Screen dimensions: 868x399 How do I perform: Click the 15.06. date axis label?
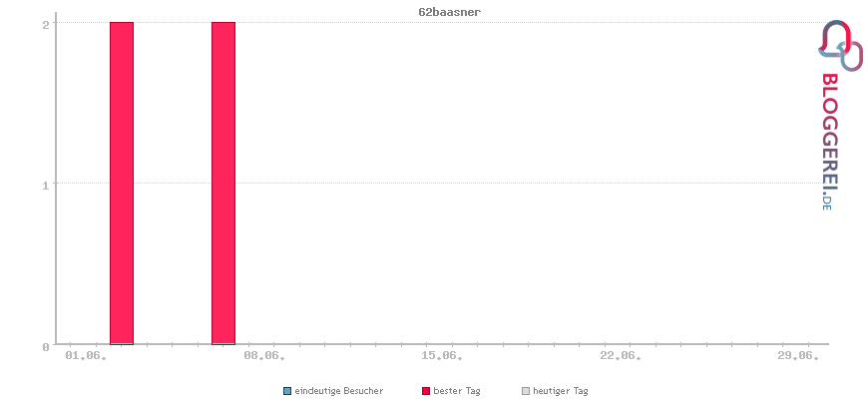(x=442, y=356)
